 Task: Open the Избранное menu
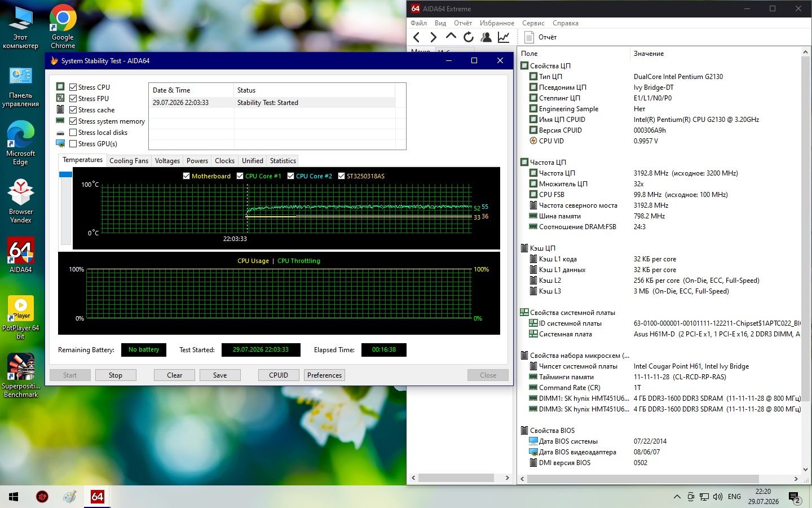coord(497,23)
